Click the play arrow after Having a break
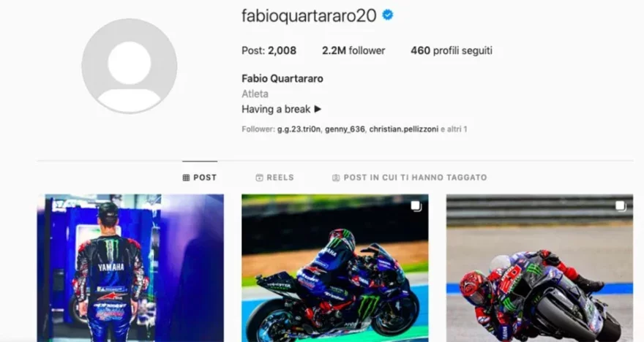Viewport: 644px width, 342px height. 318,109
